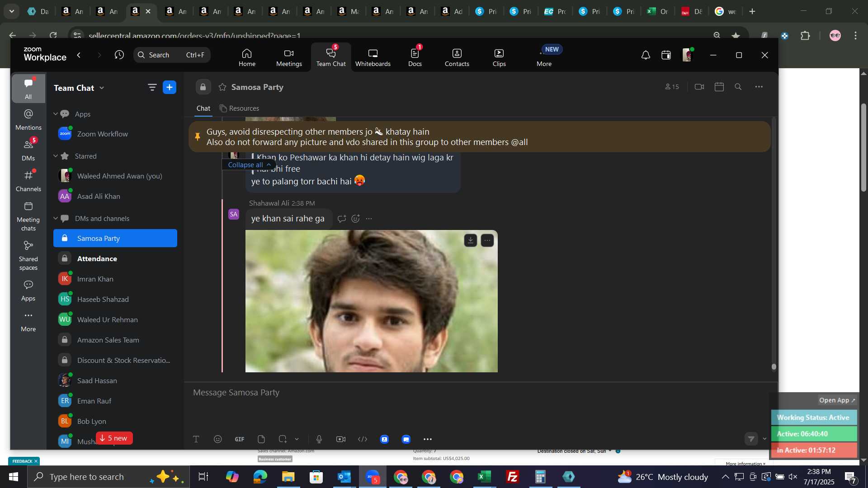Open the Attendance channel
Screen dimensions: 868x488
click(115, 258)
